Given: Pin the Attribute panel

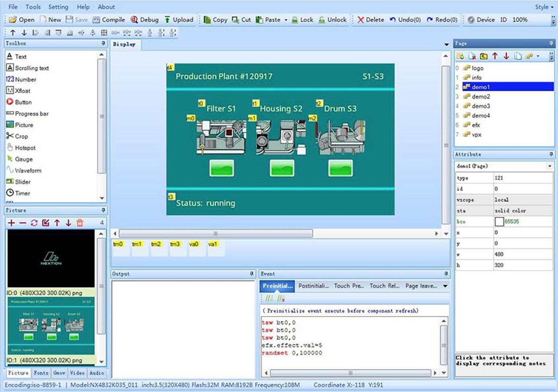Looking at the screenshot, I should pyautogui.click(x=551, y=154).
